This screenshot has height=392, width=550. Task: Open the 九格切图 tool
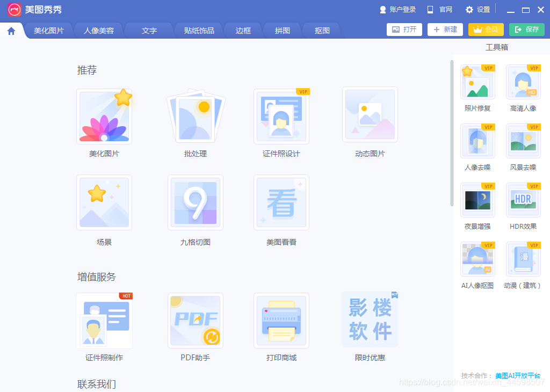(196, 202)
